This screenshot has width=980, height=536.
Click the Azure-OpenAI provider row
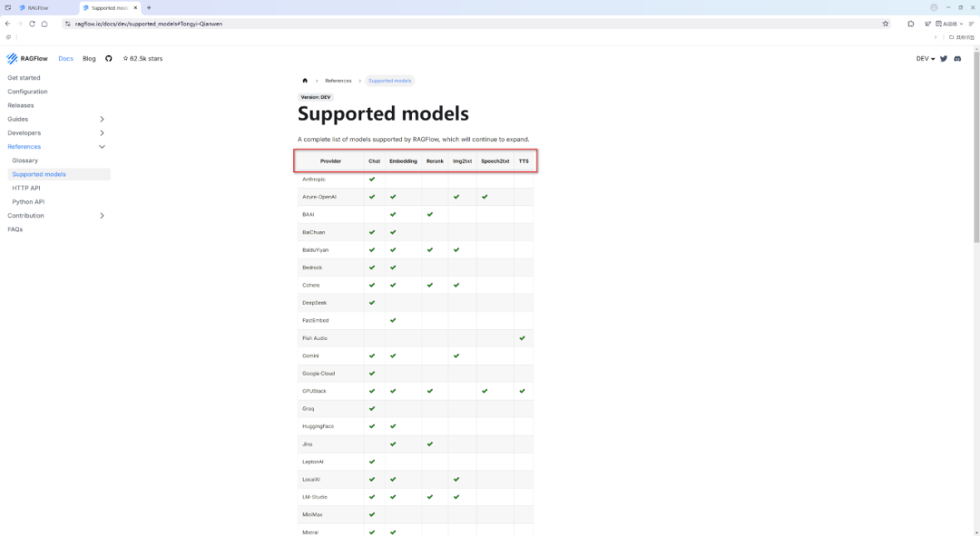tap(416, 197)
